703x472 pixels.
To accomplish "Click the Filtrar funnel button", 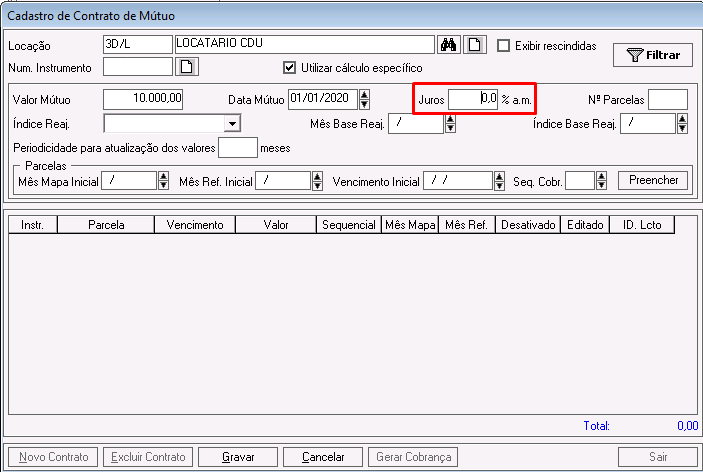I will [652, 55].
